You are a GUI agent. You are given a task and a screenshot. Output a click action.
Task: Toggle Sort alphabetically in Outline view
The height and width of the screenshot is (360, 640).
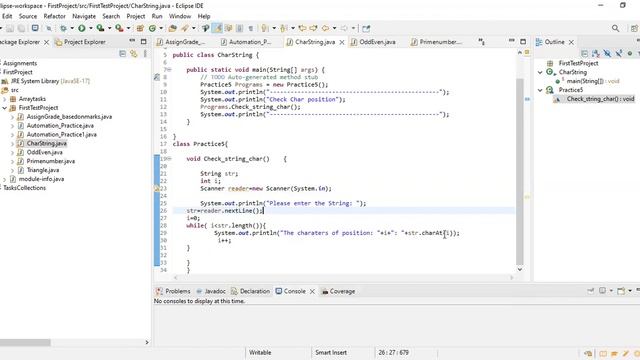(596, 53)
